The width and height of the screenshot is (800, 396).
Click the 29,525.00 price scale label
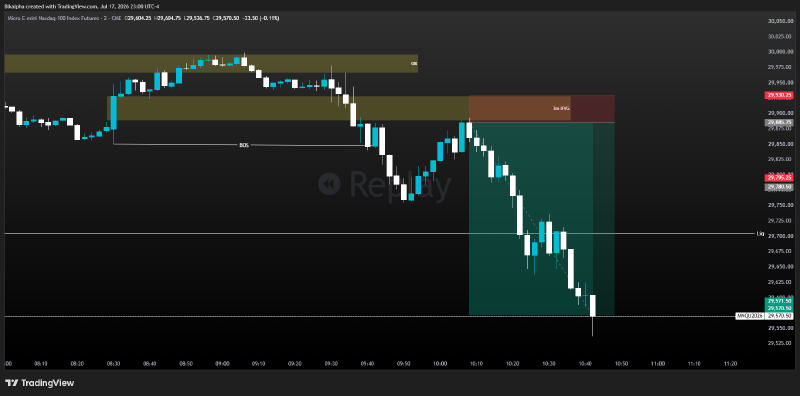[780, 343]
